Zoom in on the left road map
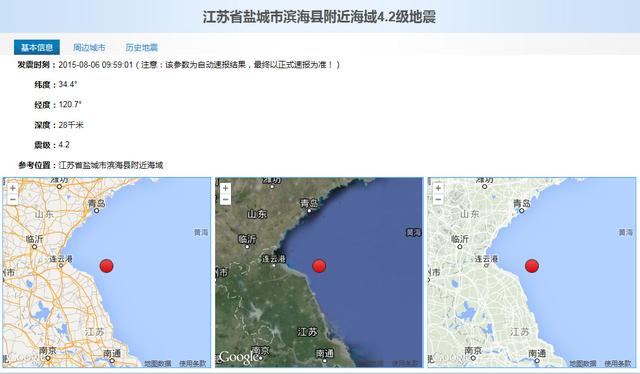This screenshot has width=640, height=374. click(13, 188)
